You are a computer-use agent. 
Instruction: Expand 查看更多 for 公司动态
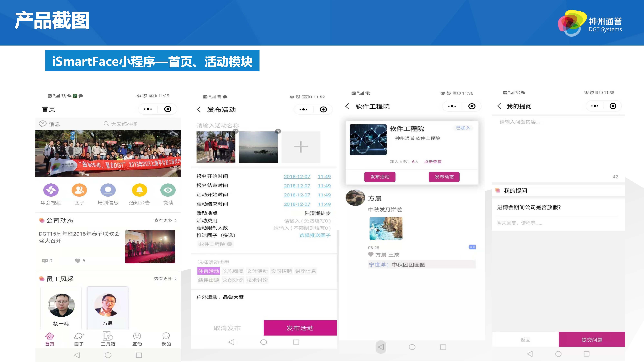point(165,220)
